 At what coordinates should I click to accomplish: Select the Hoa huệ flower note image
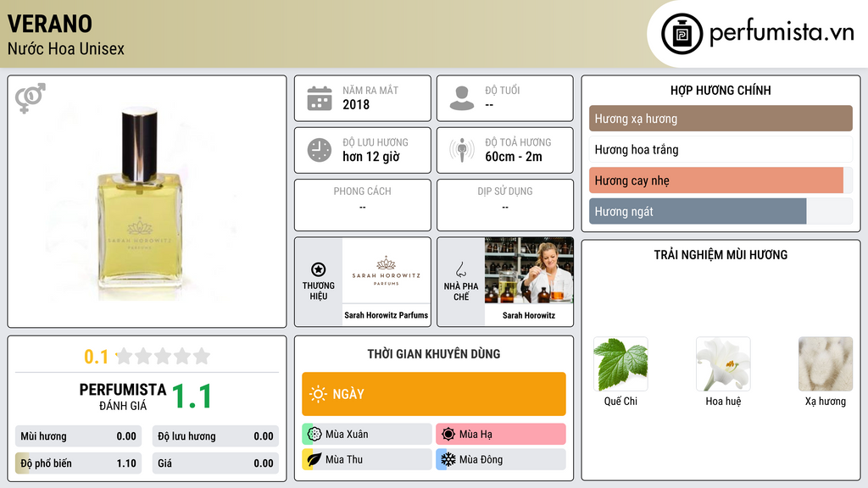(723, 364)
